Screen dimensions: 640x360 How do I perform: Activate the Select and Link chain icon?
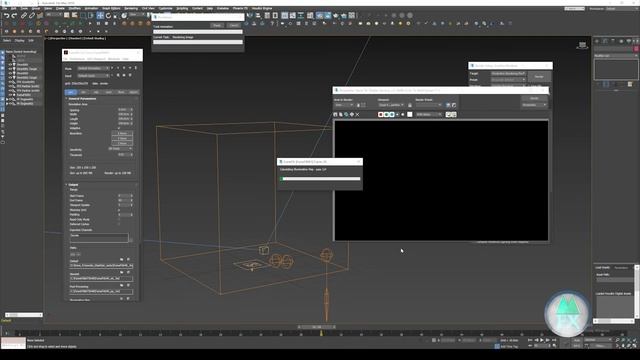click(x=24, y=16)
